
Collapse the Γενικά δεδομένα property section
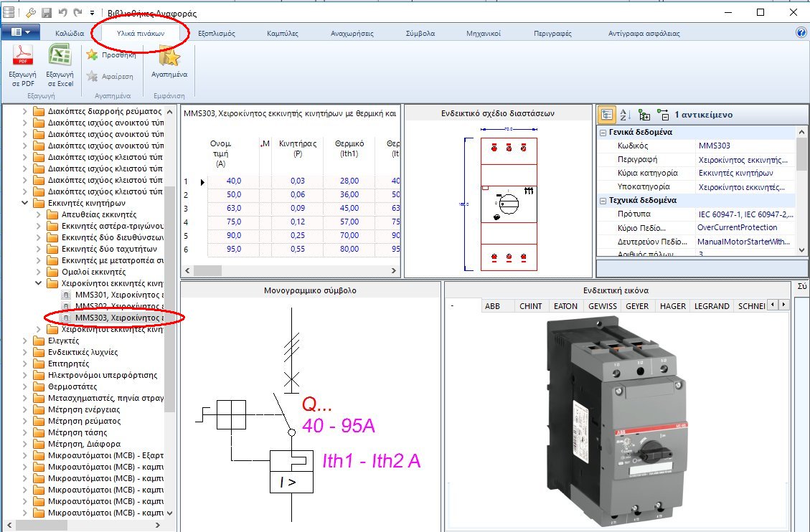click(x=604, y=131)
